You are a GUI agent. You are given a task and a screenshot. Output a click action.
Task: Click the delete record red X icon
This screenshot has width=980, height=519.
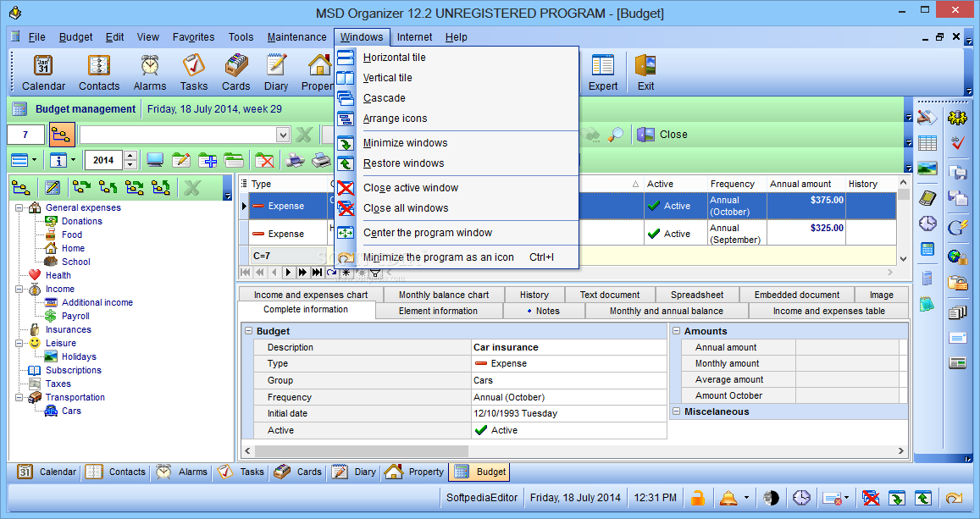[x=264, y=160]
